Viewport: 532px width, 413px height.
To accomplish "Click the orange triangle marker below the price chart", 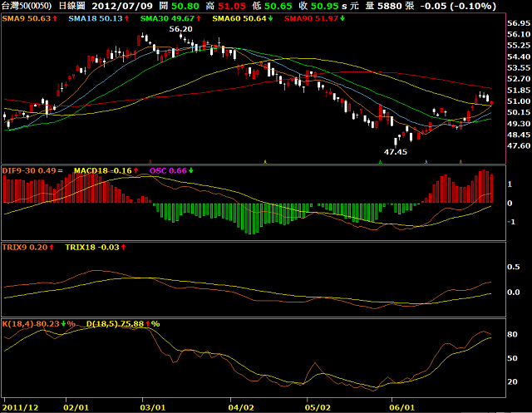I will point(461,162).
